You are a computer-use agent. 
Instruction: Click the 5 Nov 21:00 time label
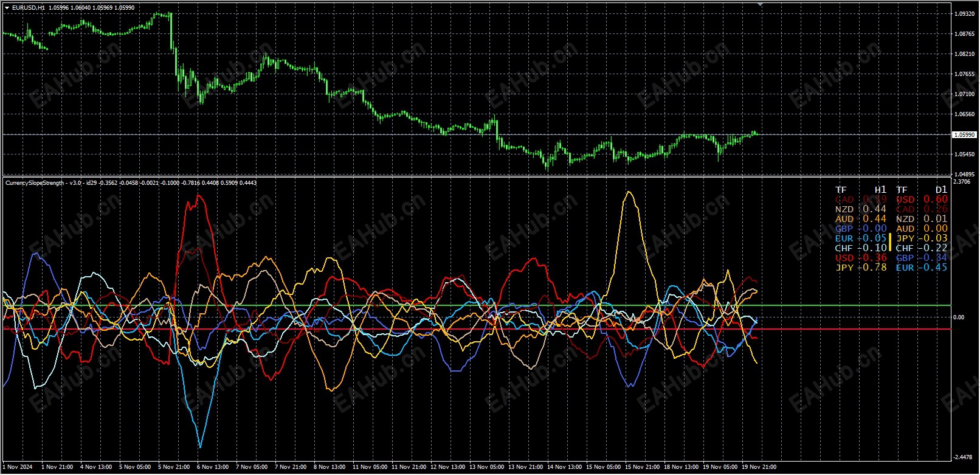coord(174,467)
